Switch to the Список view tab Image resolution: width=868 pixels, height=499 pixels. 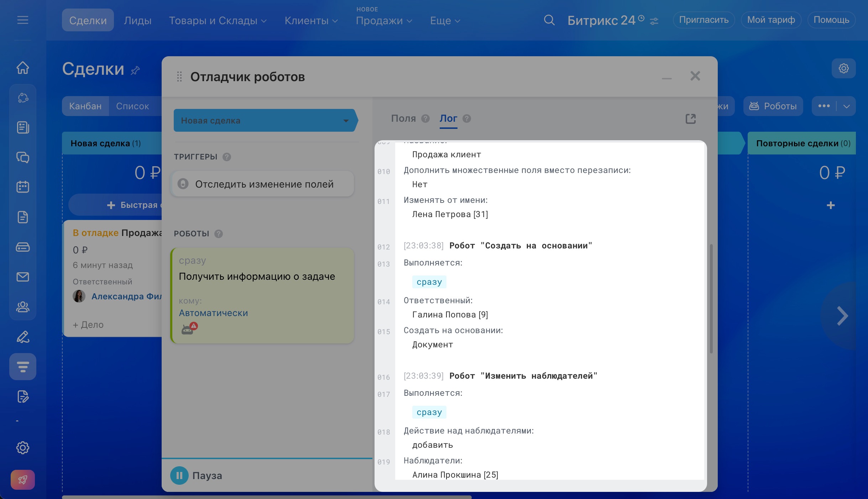click(132, 106)
